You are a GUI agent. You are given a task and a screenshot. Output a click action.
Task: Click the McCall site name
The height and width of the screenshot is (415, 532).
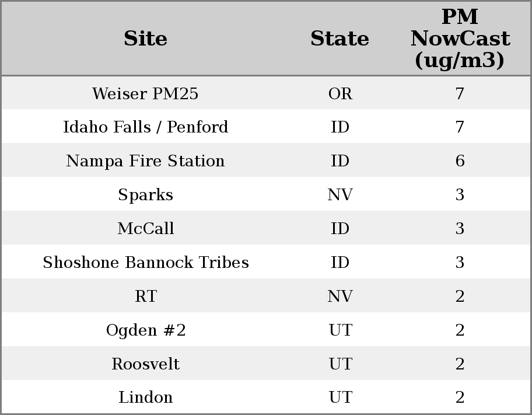pyautogui.click(x=145, y=229)
